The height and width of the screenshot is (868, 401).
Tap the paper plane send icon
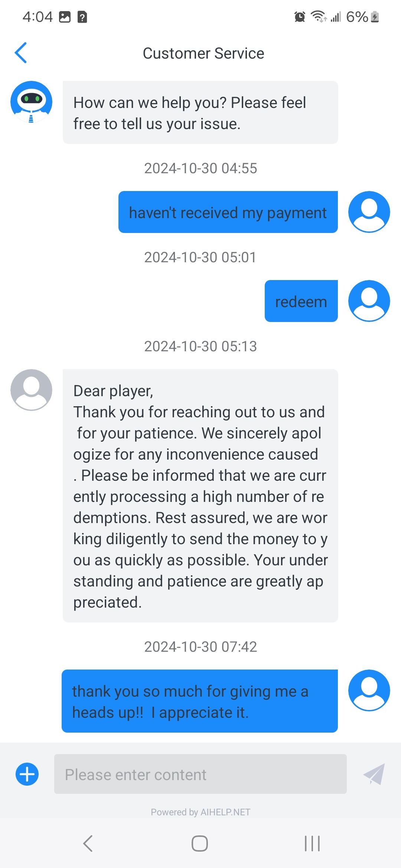click(374, 774)
